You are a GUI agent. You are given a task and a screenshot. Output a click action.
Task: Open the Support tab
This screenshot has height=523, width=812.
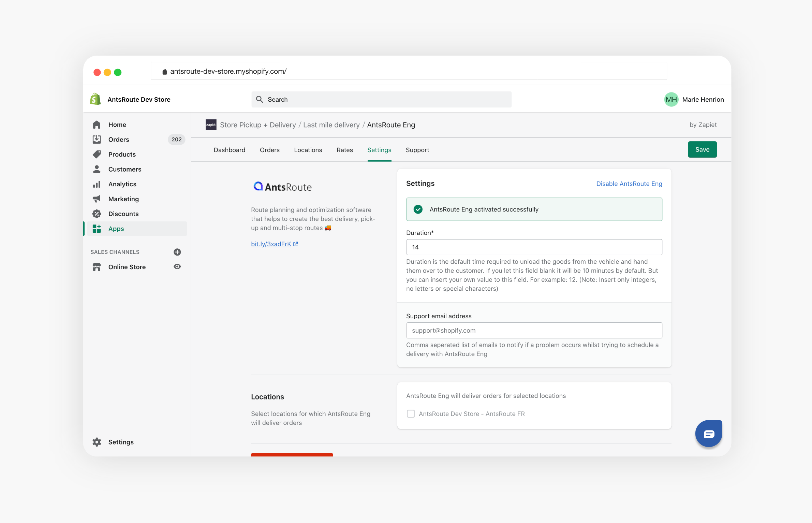click(x=417, y=150)
